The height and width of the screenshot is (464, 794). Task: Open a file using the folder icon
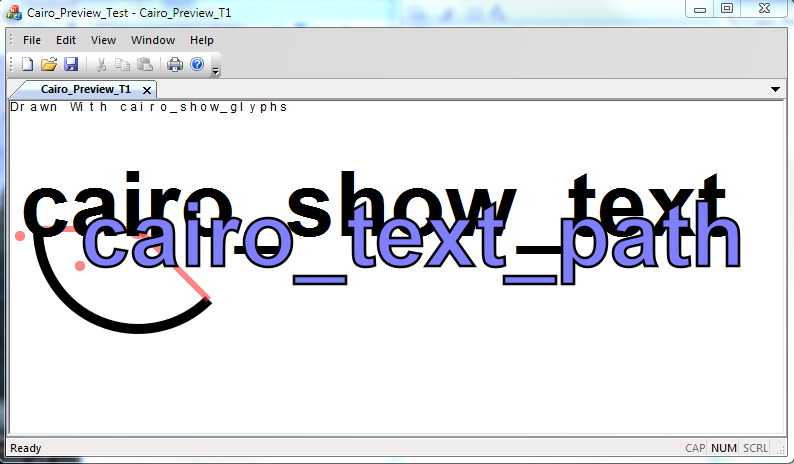[x=49, y=64]
